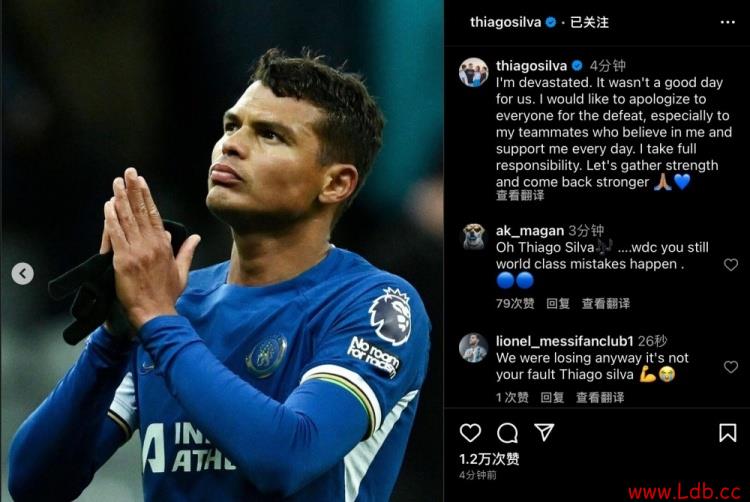Open thiagosilva's profile avatar in caption
750x502 pixels.
474,73
